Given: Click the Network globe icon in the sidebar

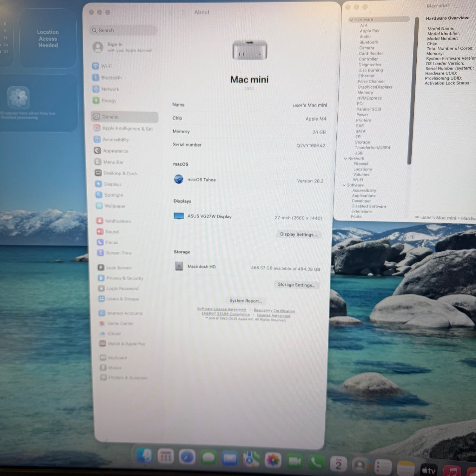Looking at the screenshot, I should pos(96,89).
